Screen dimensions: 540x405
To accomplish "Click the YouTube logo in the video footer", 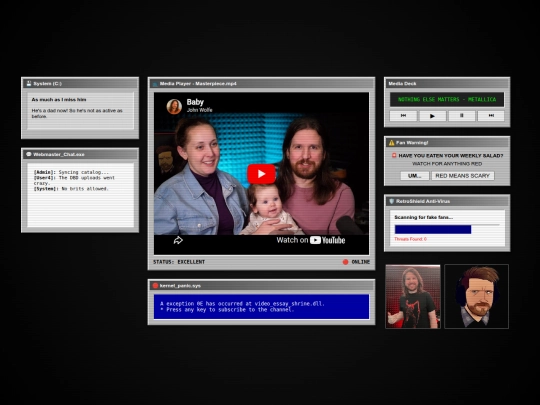I will [x=328, y=240].
